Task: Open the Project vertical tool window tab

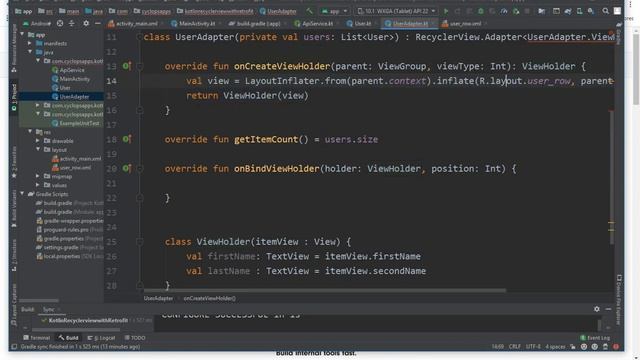Action: (14, 97)
